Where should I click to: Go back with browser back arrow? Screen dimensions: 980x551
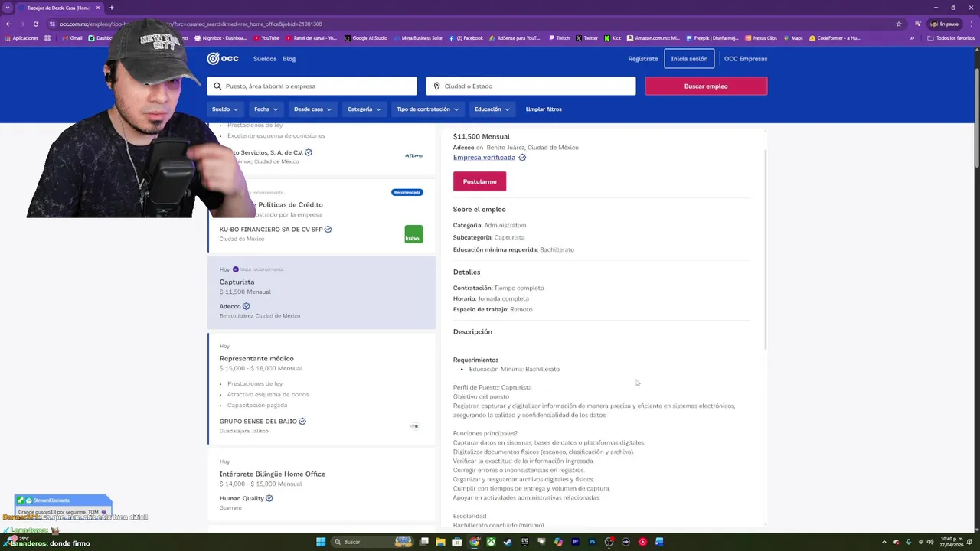tap(8, 24)
